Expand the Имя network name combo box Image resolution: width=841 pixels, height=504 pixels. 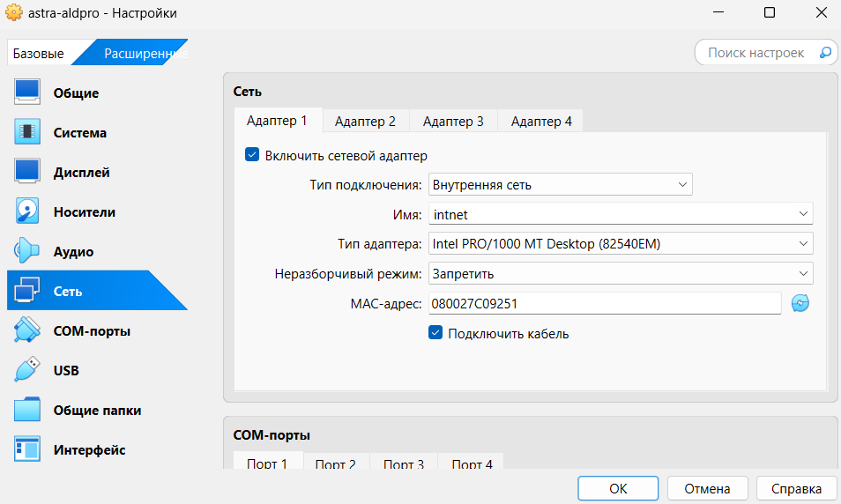621,214
